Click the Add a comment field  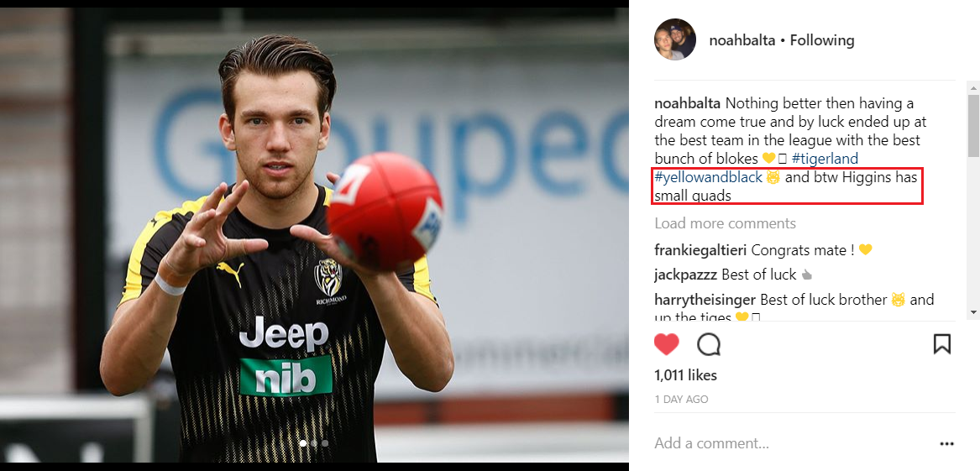(794, 444)
